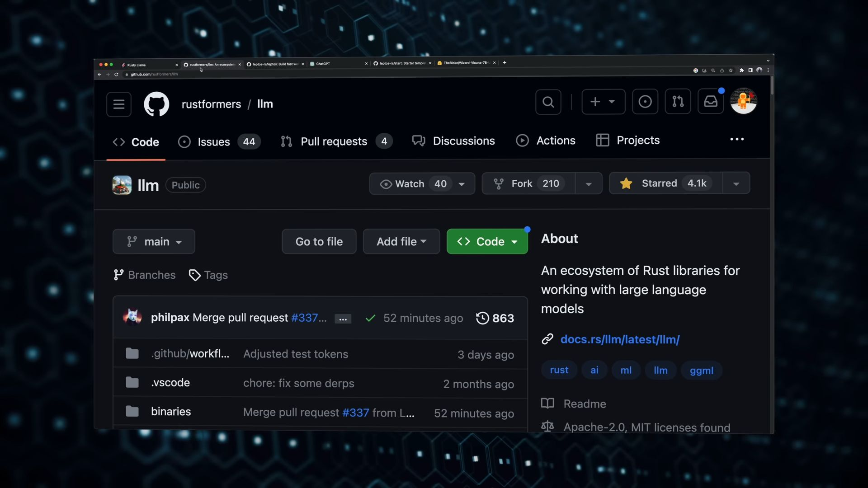Open the issues circle-dot icon in header

[645, 102]
